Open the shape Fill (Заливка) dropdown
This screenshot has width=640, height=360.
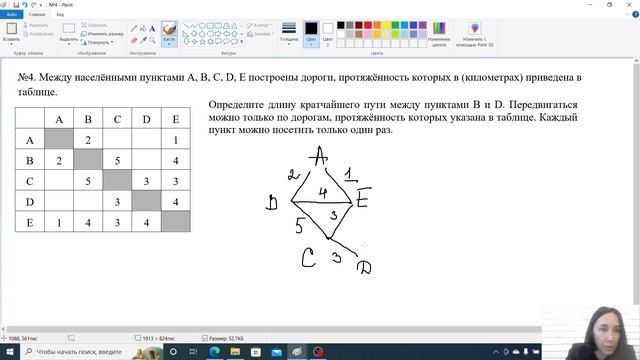pyautogui.click(x=260, y=34)
